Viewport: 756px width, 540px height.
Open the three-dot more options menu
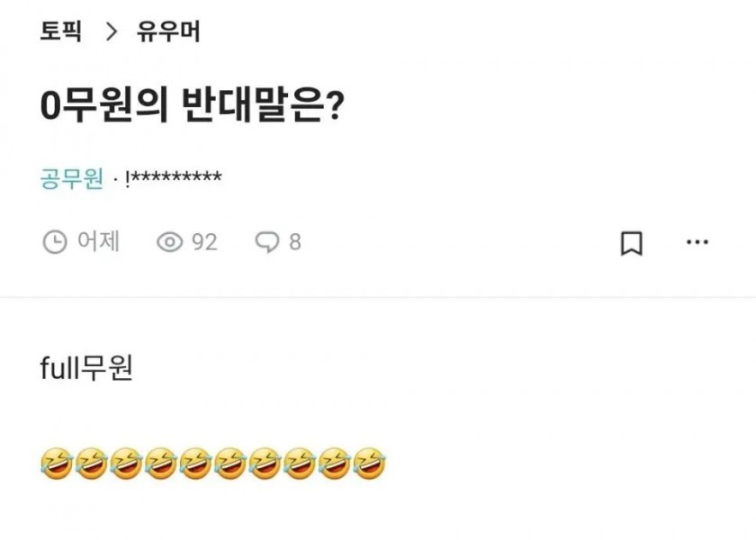(697, 242)
